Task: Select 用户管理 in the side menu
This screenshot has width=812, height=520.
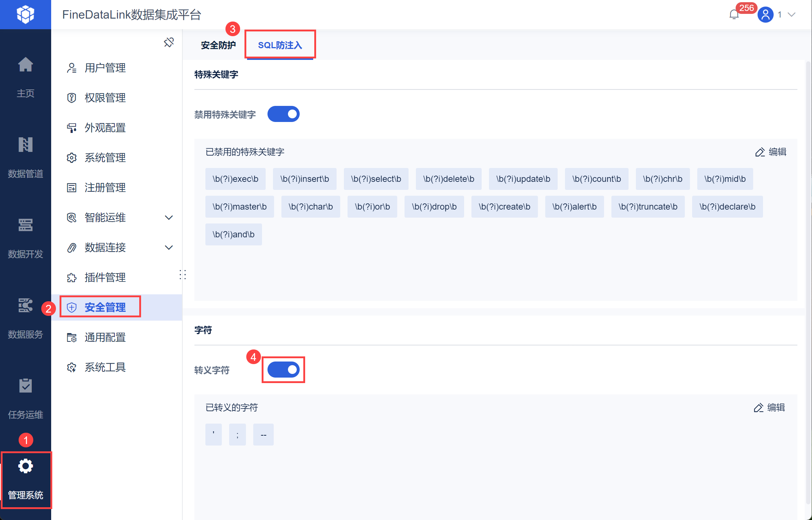Action: click(x=105, y=68)
